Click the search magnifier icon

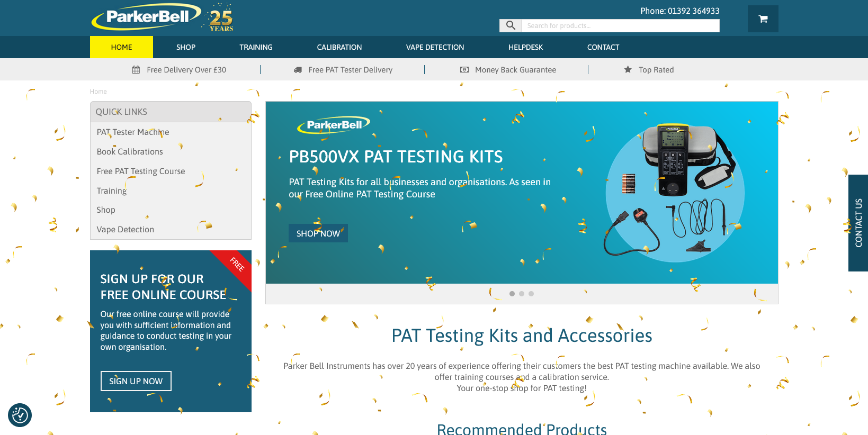511,25
